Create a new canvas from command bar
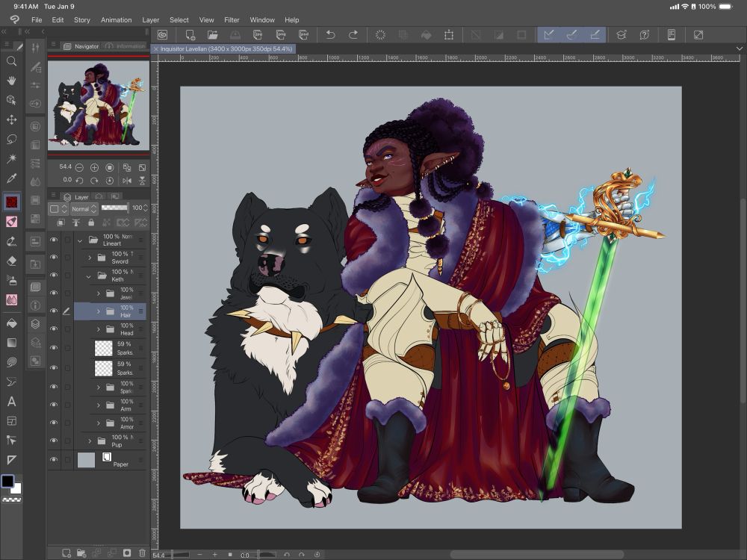747x560 pixels. point(190,35)
